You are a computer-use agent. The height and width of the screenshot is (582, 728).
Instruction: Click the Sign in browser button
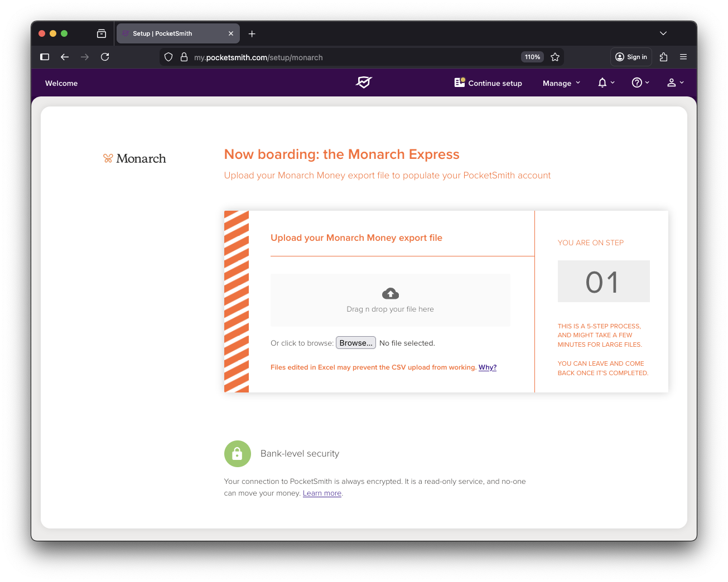(631, 57)
